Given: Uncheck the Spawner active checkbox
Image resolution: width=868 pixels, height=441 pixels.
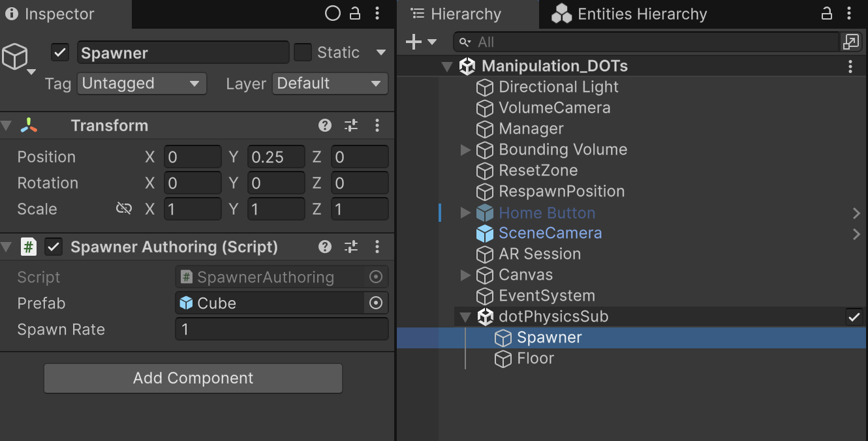Looking at the screenshot, I should [x=59, y=53].
